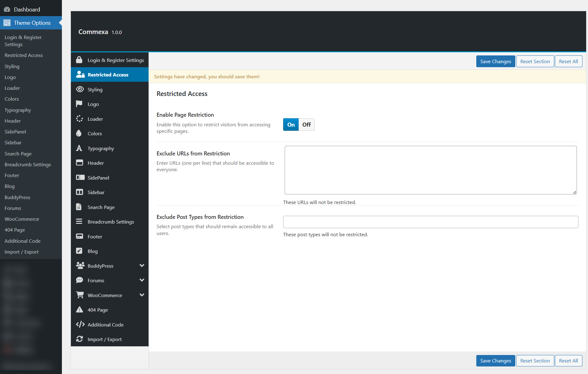Expand the BuddyPress section chevron

142,266
